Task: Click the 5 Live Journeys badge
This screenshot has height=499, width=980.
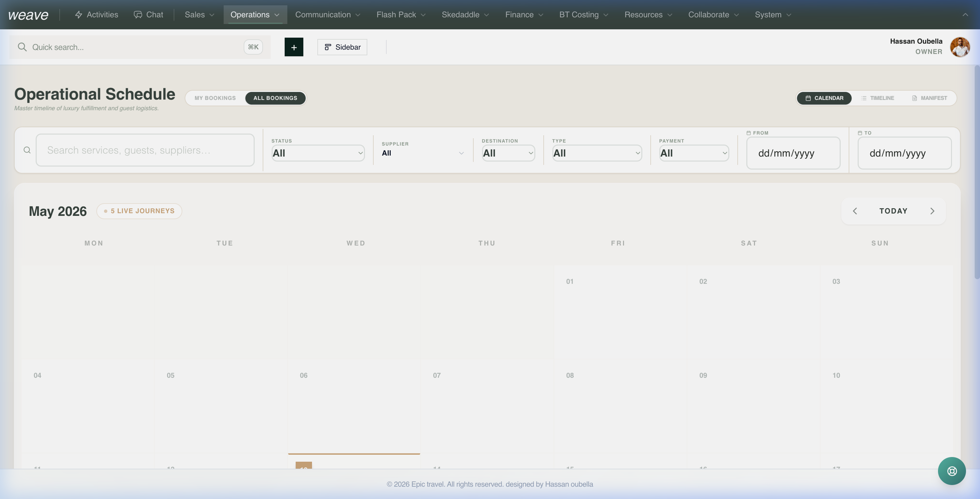Action: tap(139, 211)
